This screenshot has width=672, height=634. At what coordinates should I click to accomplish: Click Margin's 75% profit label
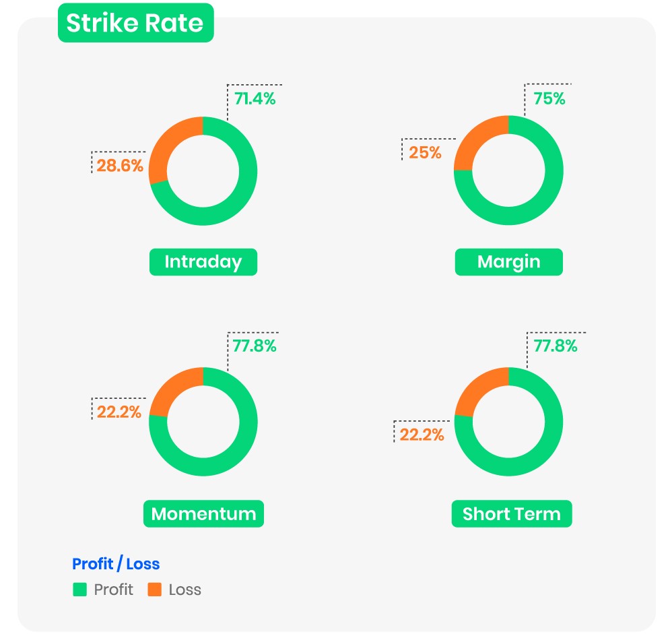point(549,98)
